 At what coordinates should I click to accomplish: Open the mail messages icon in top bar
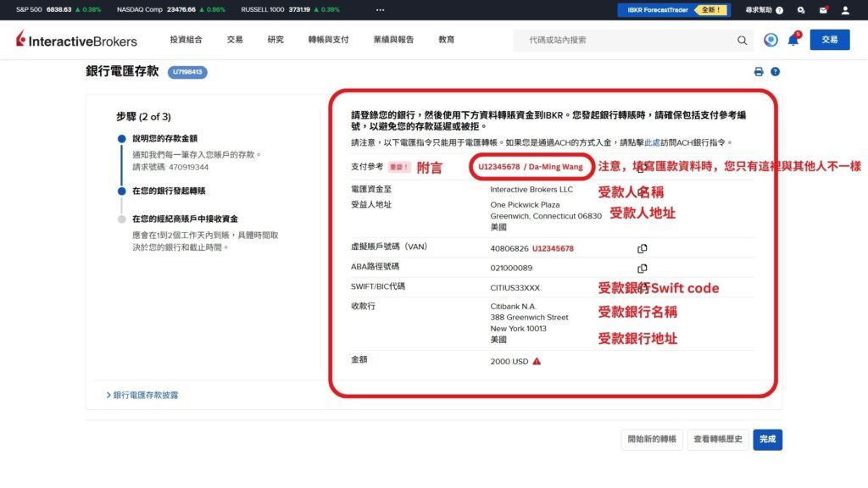pyautogui.click(x=823, y=10)
